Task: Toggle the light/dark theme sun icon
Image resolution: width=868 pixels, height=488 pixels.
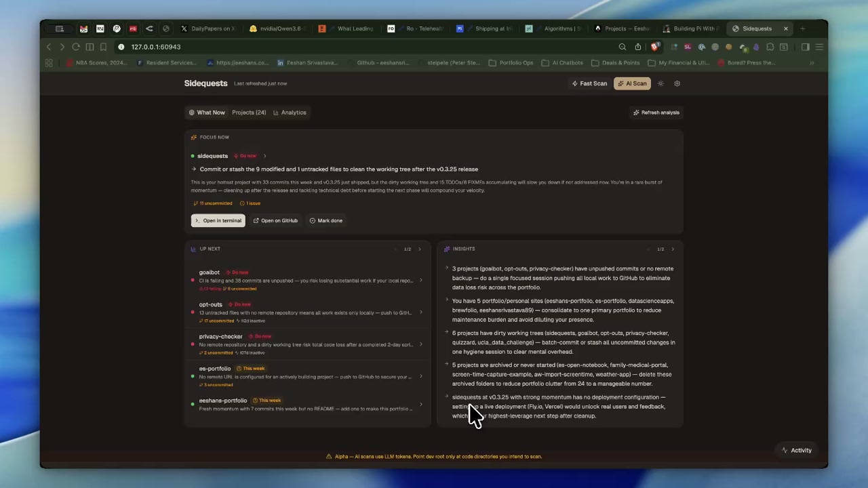Action: pos(660,83)
